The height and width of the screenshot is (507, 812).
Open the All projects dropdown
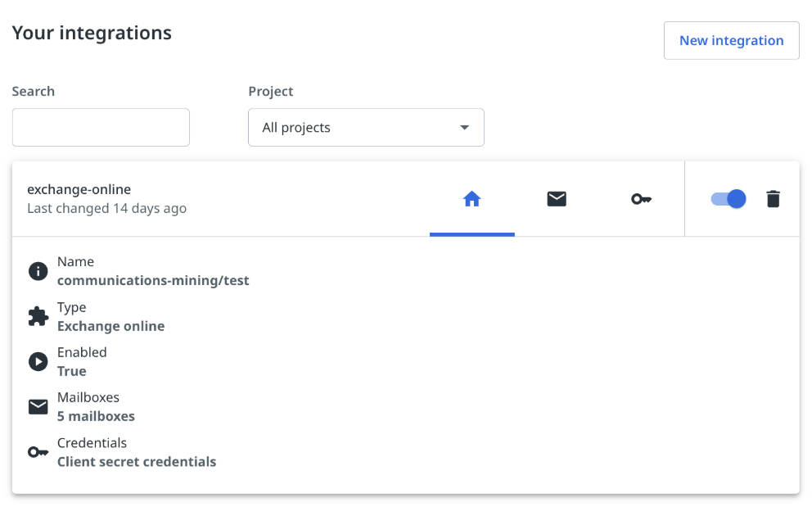365,128
